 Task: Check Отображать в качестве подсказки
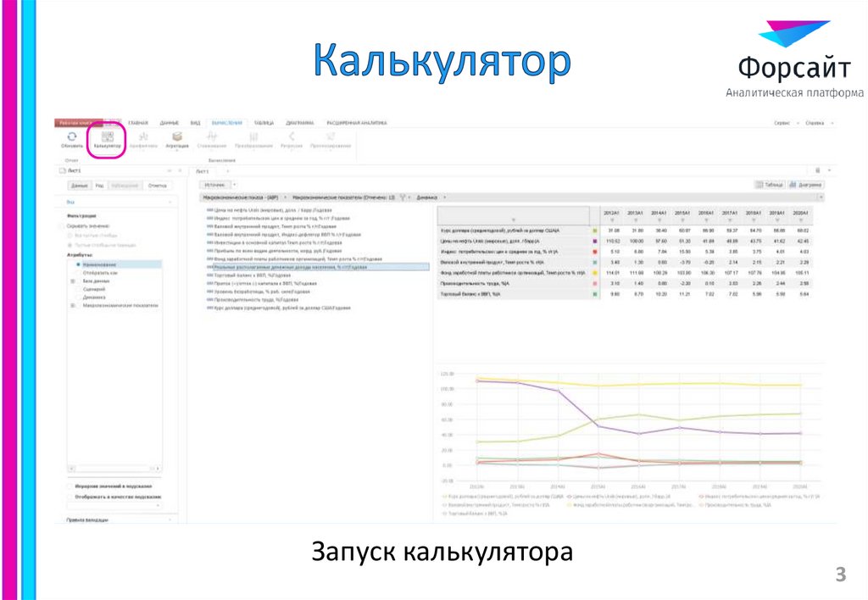click(x=69, y=497)
